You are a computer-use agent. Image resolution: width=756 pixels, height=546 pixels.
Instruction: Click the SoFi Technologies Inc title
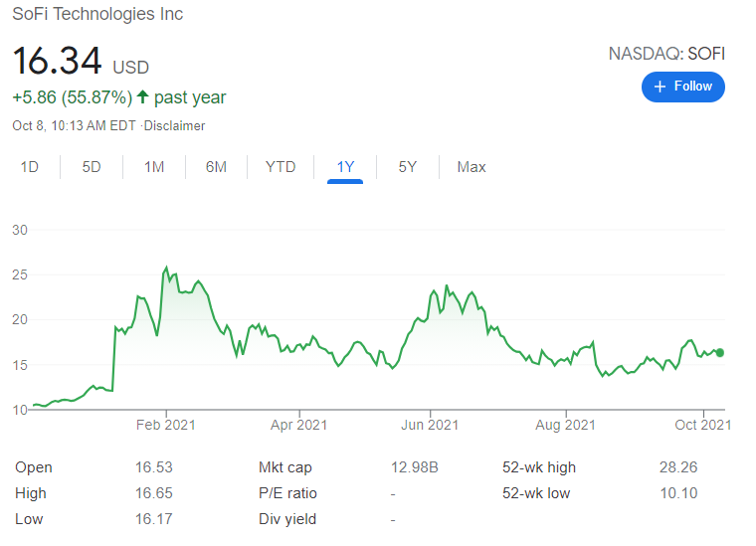click(97, 14)
